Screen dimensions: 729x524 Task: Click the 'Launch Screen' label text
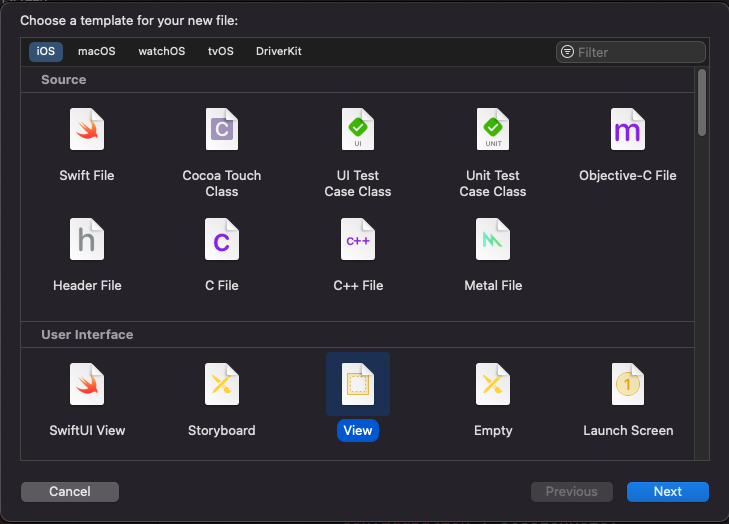(628, 431)
